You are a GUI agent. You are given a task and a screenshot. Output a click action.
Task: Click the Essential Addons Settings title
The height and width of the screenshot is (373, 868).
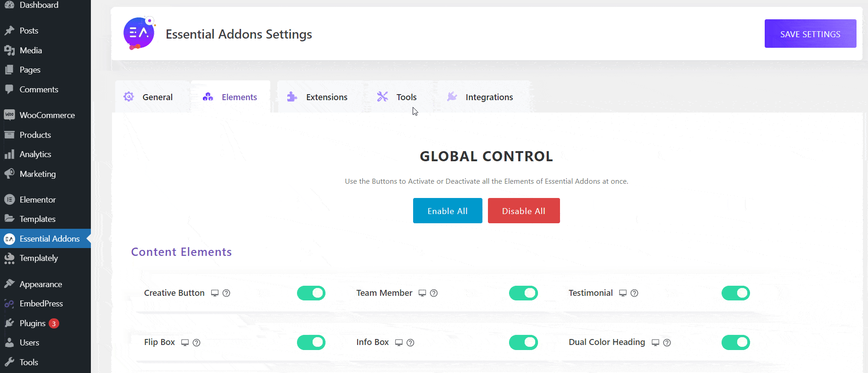[x=239, y=34]
